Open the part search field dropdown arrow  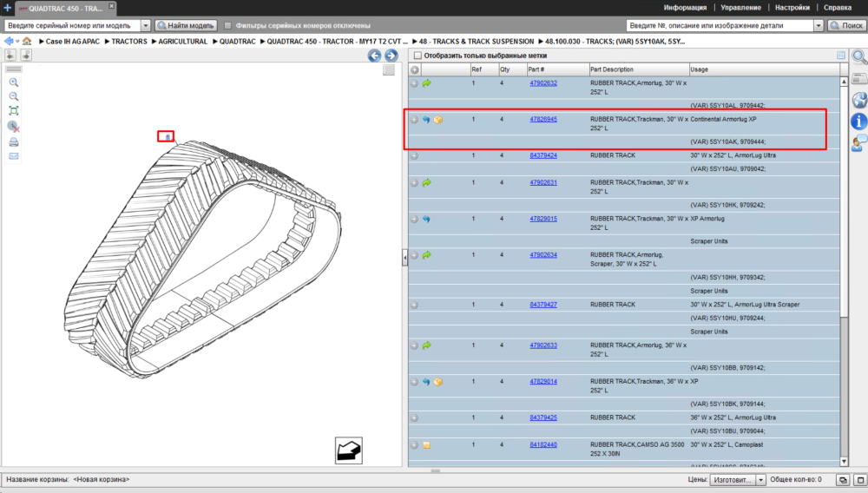(x=819, y=25)
